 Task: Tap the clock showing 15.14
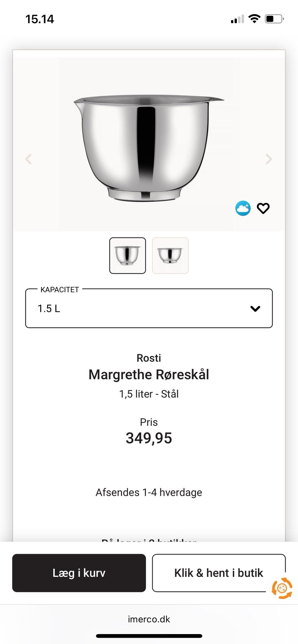(40, 19)
